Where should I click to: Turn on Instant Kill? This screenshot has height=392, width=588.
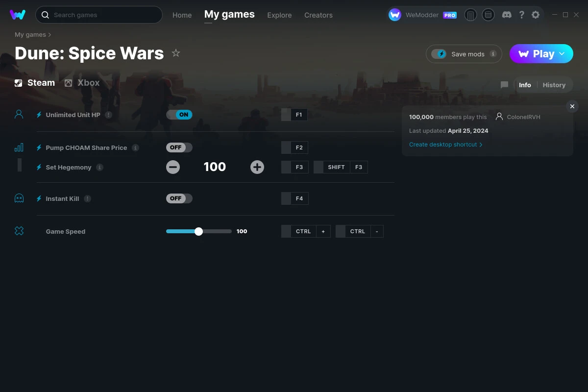pos(179,198)
